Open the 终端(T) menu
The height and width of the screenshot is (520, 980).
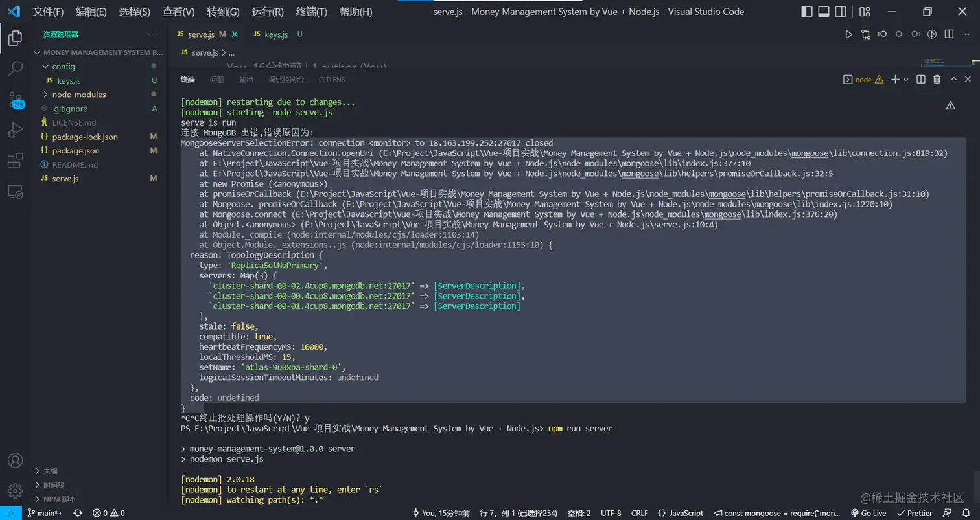point(312,12)
